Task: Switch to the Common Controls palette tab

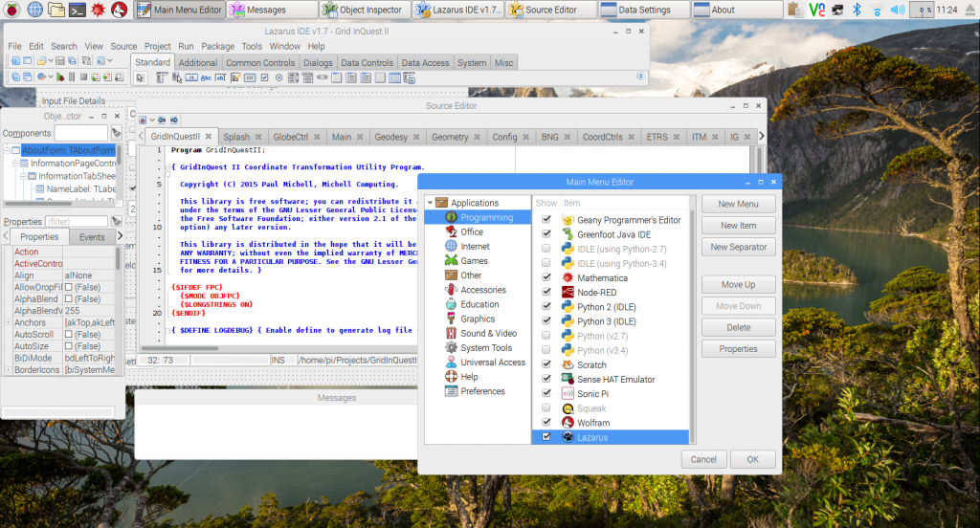Action: 260,62
